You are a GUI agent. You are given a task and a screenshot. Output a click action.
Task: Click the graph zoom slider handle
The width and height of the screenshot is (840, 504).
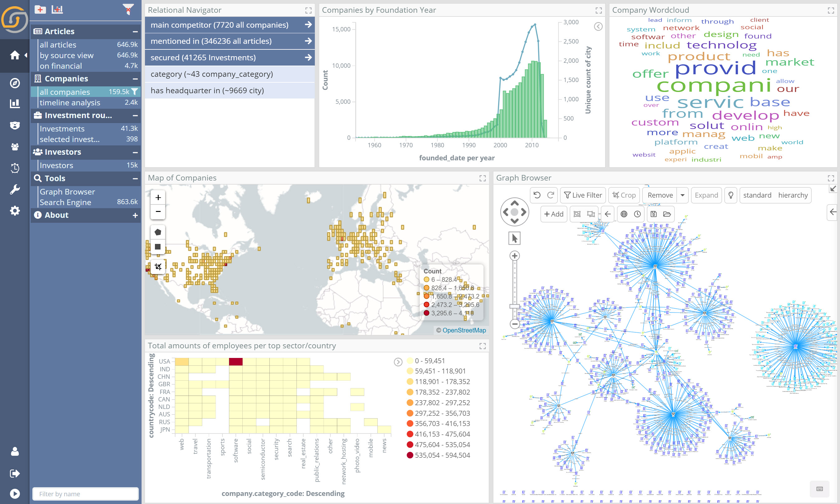click(514, 306)
